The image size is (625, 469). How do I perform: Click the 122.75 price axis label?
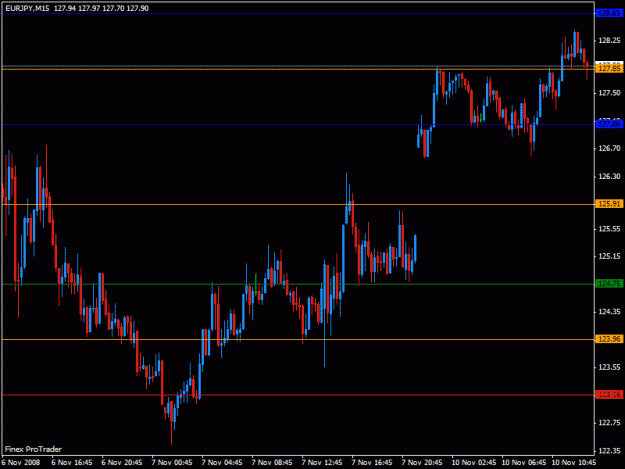pyautogui.click(x=609, y=422)
